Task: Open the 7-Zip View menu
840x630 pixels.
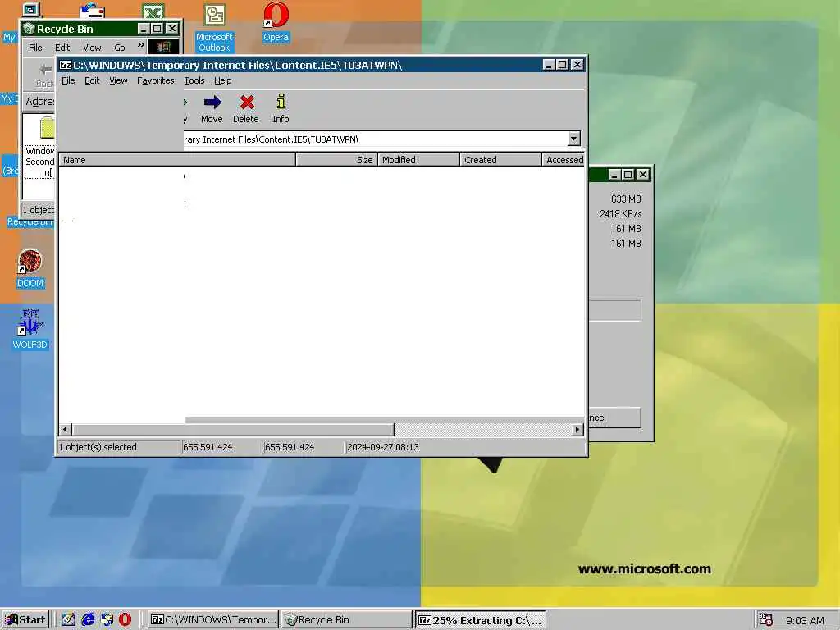Action: tap(118, 81)
